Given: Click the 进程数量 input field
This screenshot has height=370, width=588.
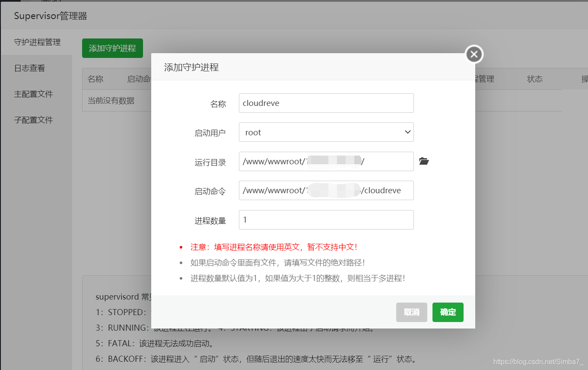Looking at the screenshot, I should pos(326,220).
